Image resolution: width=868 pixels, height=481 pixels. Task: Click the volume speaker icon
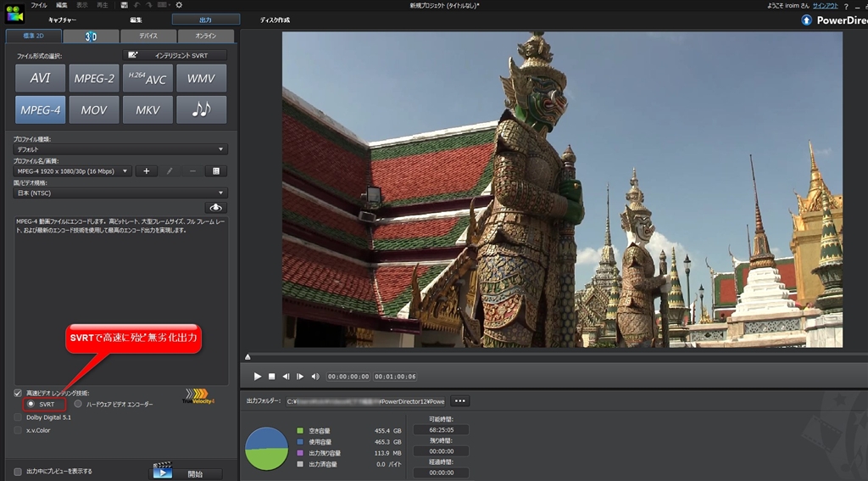[315, 376]
